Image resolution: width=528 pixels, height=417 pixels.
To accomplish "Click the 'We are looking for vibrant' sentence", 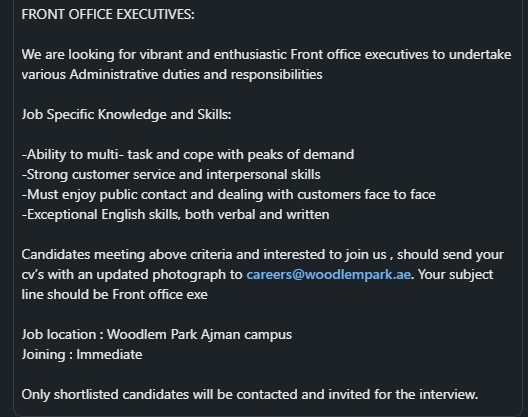I will pyautogui.click(x=266, y=55).
